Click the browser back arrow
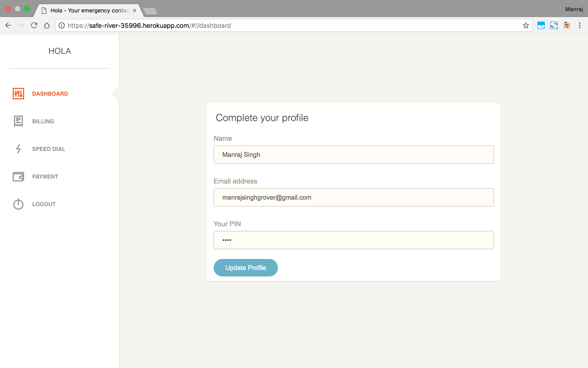The height and width of the screenshot is (368, 588). click(x=8, y=26)
